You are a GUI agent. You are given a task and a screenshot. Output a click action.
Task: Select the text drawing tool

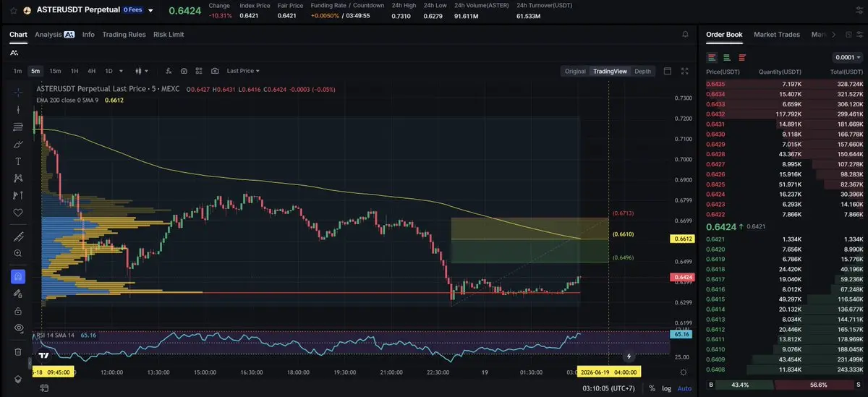(x=18, y=161)
